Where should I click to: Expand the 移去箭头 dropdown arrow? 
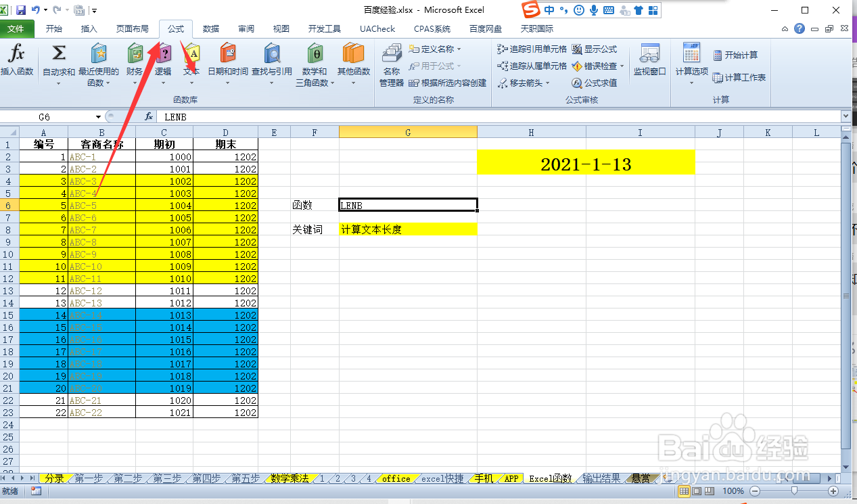548,83
